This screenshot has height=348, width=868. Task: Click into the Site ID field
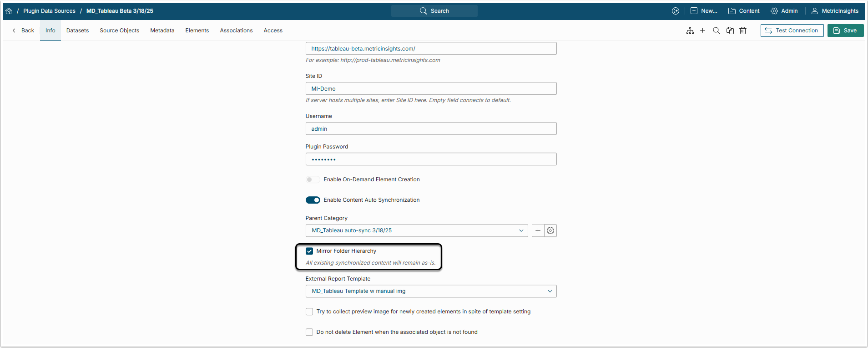coord(431,89)
